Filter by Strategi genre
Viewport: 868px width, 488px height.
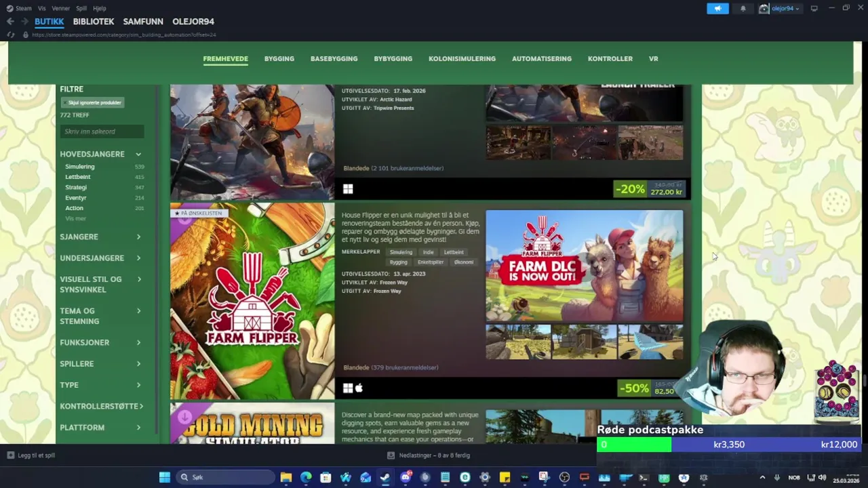click(x=76, y=187)
